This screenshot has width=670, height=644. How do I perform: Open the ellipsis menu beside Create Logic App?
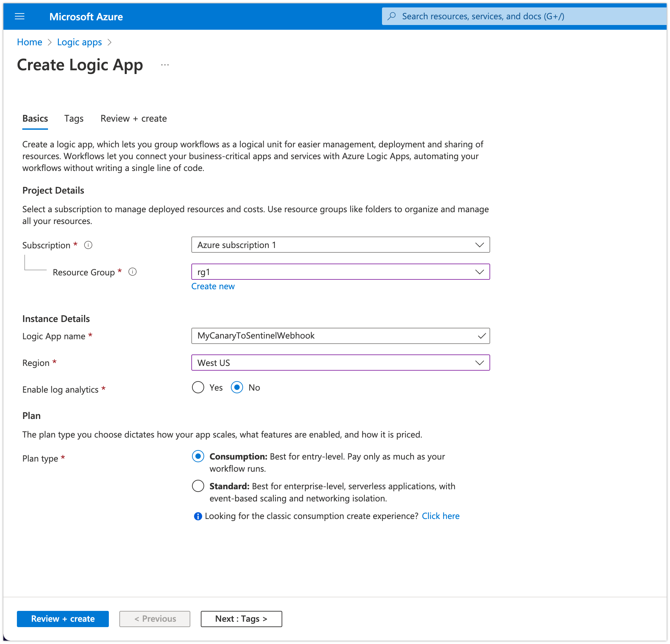tap(165, 65)
